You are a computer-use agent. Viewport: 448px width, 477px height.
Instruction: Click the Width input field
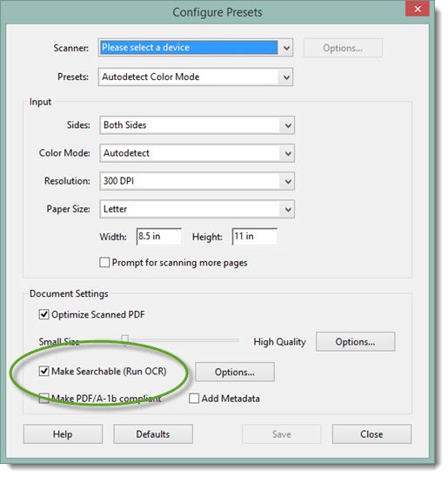(x=159, y=237)
